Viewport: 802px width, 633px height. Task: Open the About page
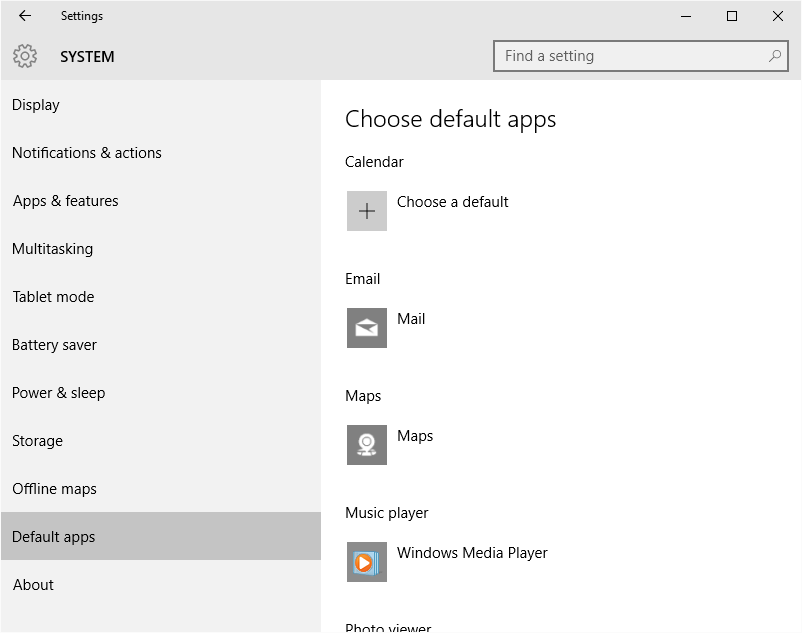[33, 585]
